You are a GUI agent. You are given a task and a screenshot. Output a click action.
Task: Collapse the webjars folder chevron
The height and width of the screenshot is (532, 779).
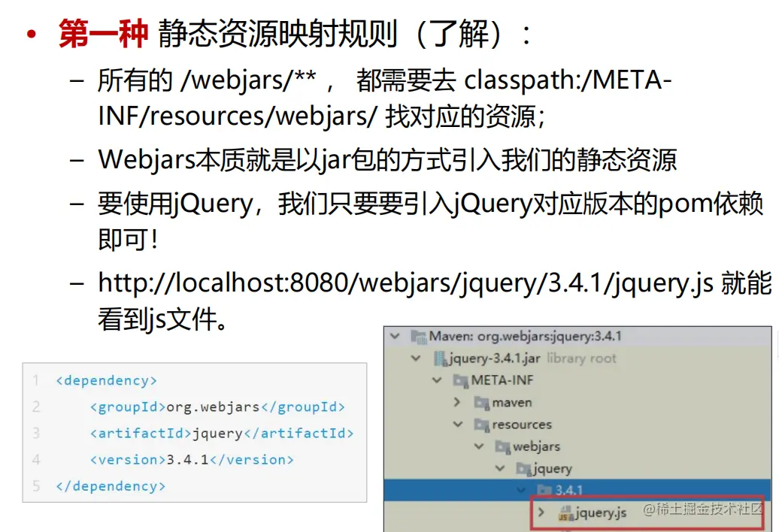pos(479,446)
